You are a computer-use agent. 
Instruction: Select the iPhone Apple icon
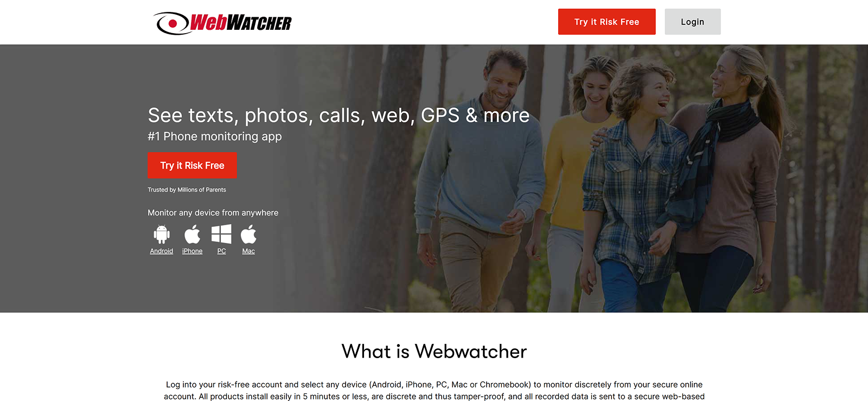tap(192, 234)
